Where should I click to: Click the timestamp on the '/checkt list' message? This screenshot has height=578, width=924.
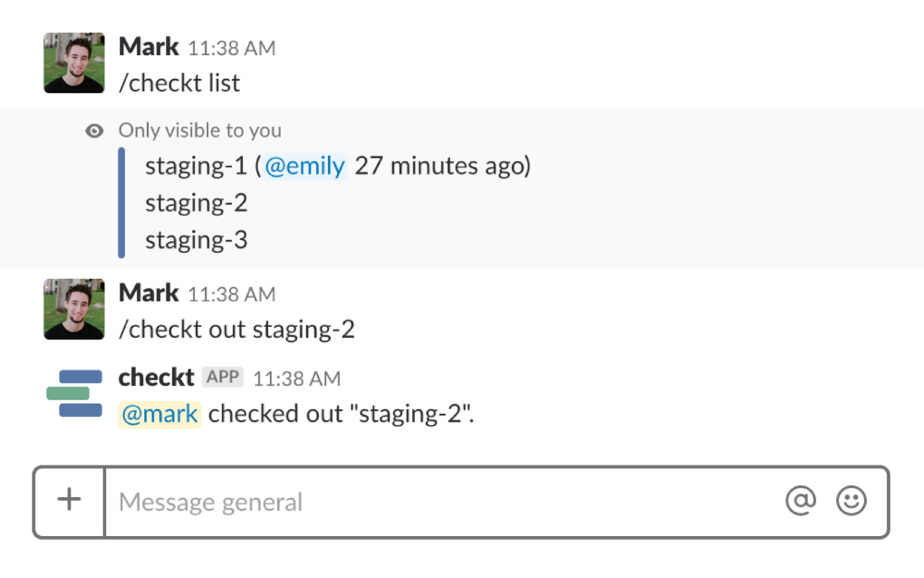pyautogui.click(x=232, y=49)
